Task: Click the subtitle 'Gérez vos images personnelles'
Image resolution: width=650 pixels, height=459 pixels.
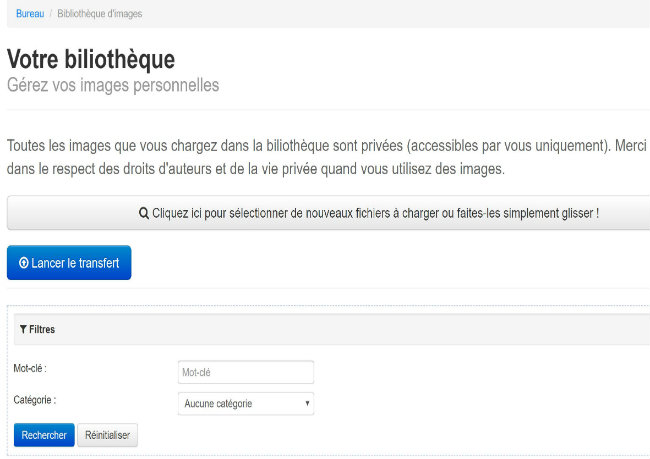Action: click(x=113, y=85)
